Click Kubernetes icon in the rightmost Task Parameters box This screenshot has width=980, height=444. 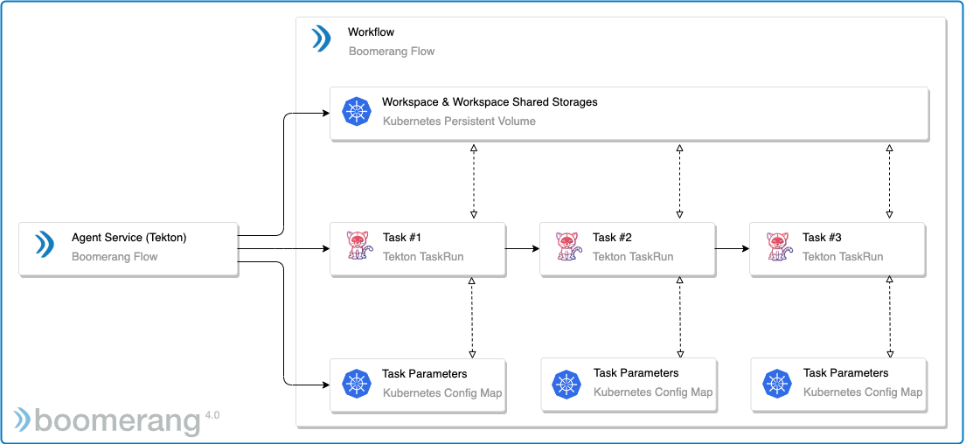coord(776,383)
